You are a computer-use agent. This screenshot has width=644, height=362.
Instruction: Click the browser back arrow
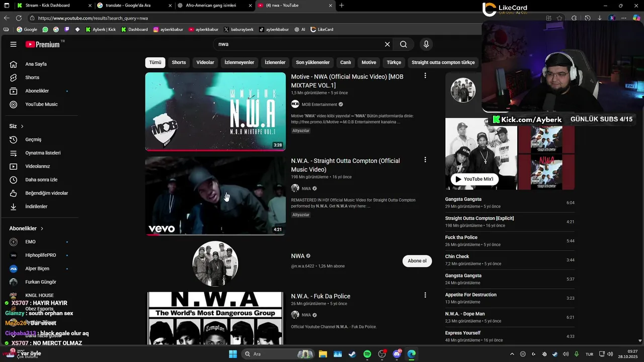coord(7,18)
